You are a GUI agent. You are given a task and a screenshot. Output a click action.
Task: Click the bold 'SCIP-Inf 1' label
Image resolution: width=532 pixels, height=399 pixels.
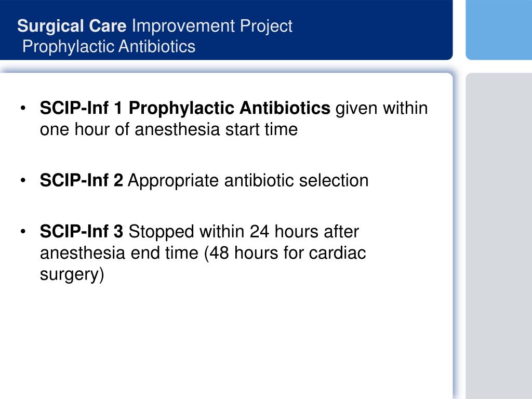81,108
